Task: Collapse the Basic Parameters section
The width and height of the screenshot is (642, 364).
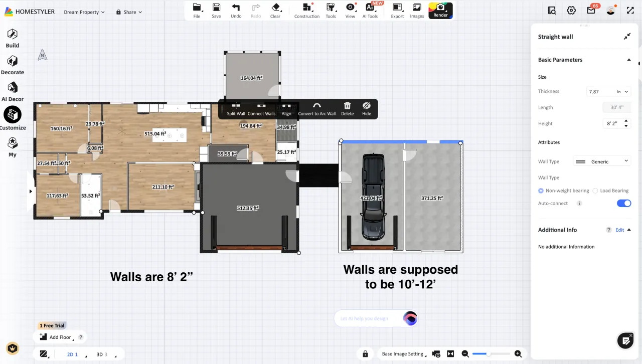Action: point(629,60)
